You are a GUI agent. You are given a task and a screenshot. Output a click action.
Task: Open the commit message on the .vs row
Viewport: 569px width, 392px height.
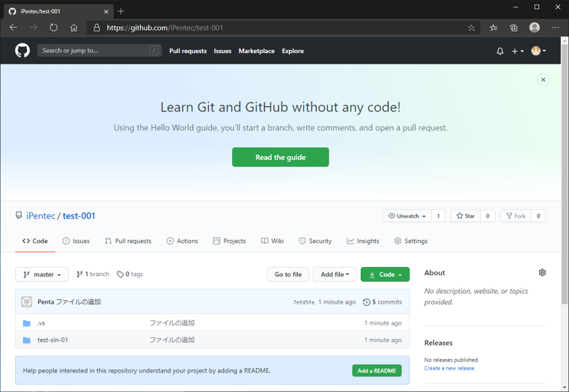coord(172,322)
